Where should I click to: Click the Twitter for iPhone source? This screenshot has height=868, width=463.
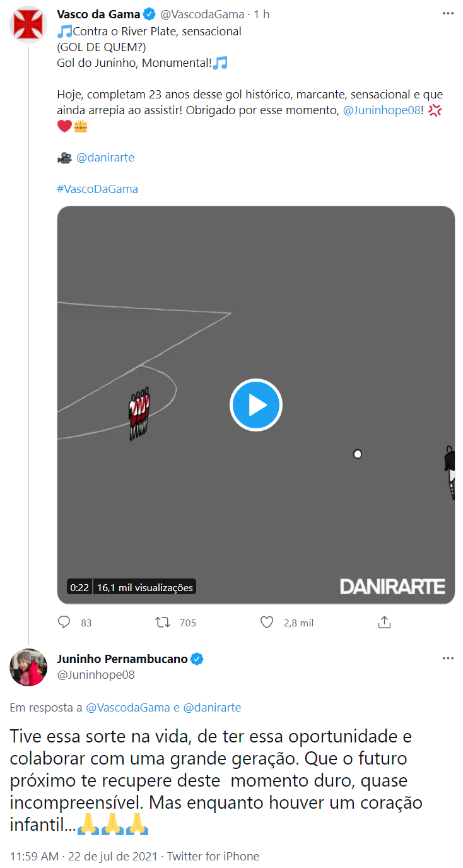point(213,856)
